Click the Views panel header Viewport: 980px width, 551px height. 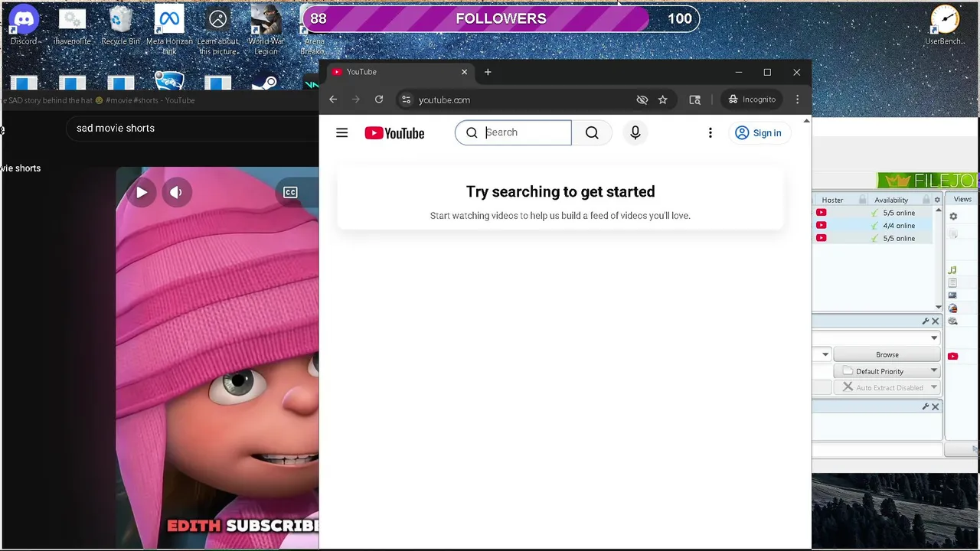962,199
